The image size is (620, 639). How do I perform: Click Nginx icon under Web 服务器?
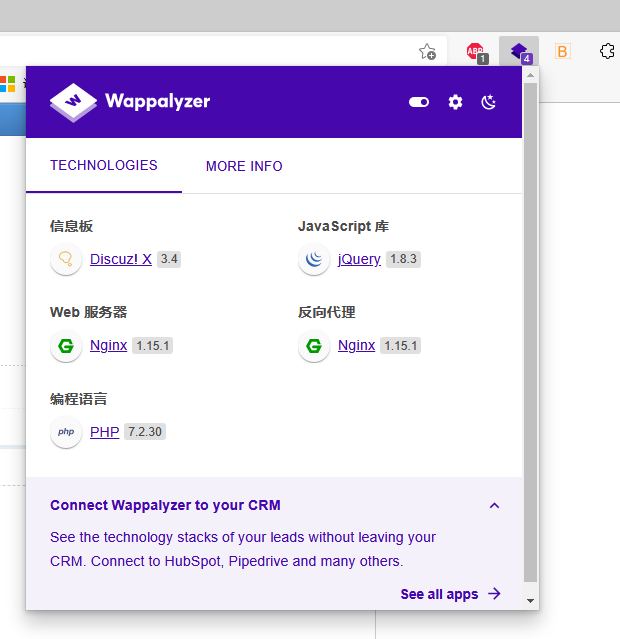66,346
